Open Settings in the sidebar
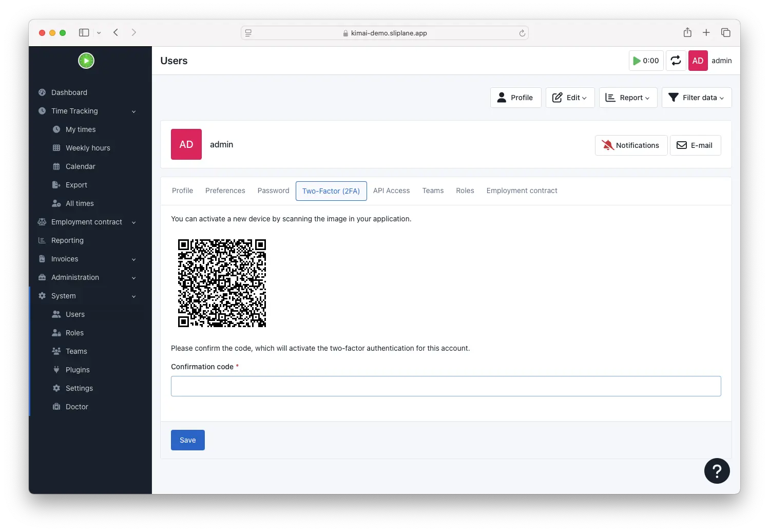Screen dimensions: 769x532 click(x=79, y=388)
